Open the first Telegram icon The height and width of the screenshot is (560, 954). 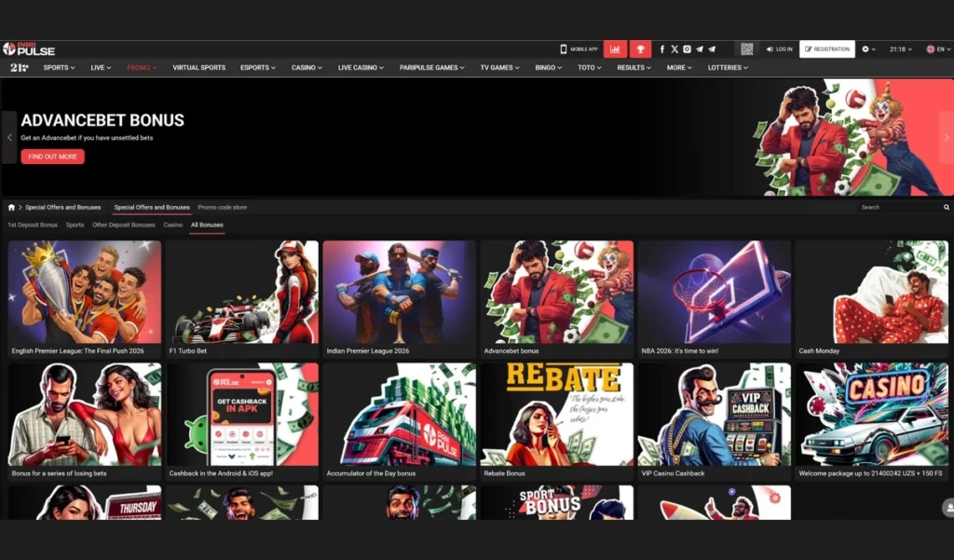coord(700,49)
